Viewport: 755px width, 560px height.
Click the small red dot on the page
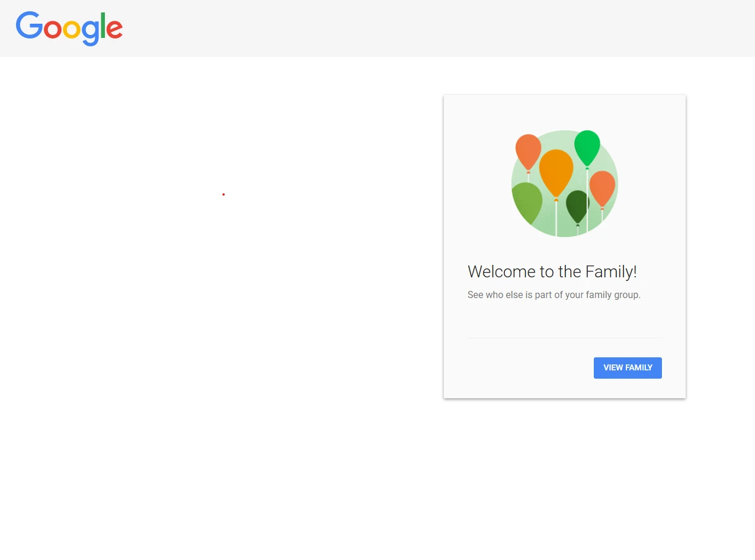pyautogui.click(x=223, y=194)
